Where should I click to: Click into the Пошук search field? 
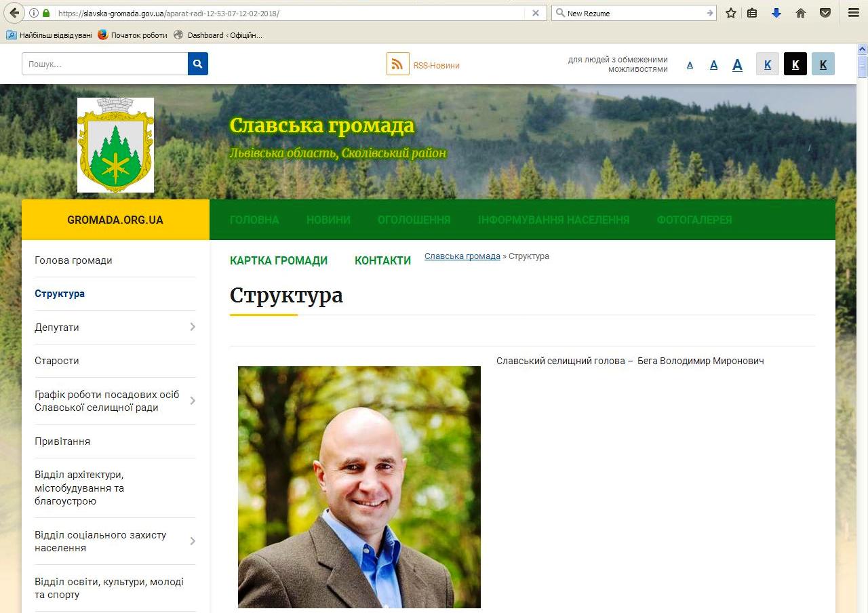pos(105,64)
